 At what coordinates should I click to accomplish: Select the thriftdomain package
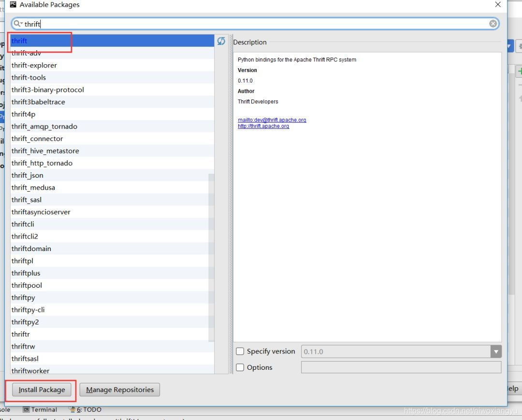click(112, 249)
